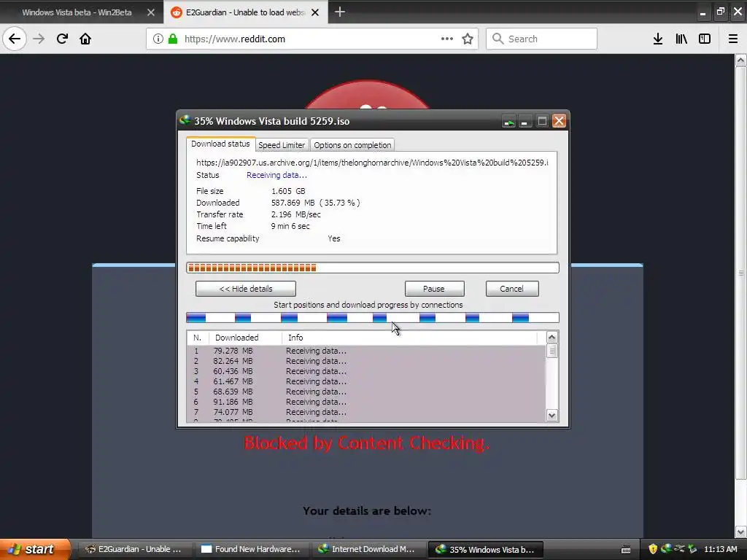The height and width of the screenshot is (560, 747).
Task: Click browser page scrollbar down arrow
Action: (741, 532)
